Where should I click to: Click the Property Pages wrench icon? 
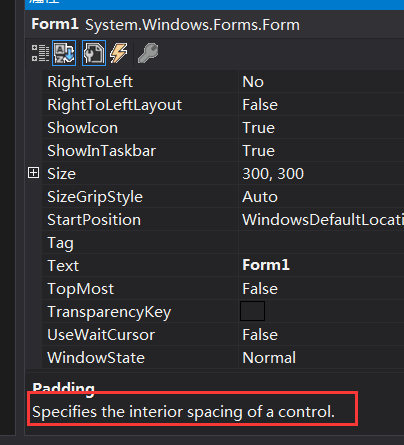(148, 53)
